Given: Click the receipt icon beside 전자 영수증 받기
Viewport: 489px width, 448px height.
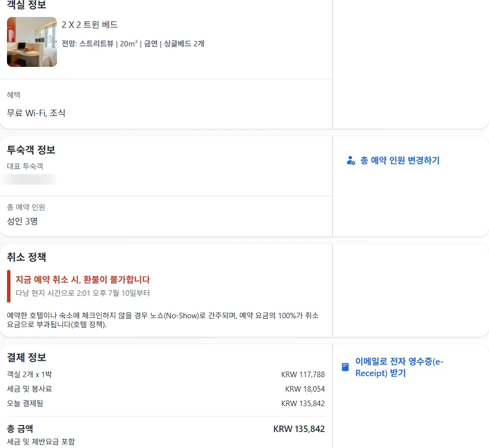Looking at the screenshot, I should click(x=345, y=367).
